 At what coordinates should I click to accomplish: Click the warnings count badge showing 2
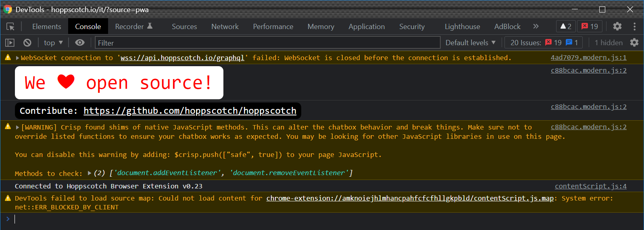[x=566, y=26]
